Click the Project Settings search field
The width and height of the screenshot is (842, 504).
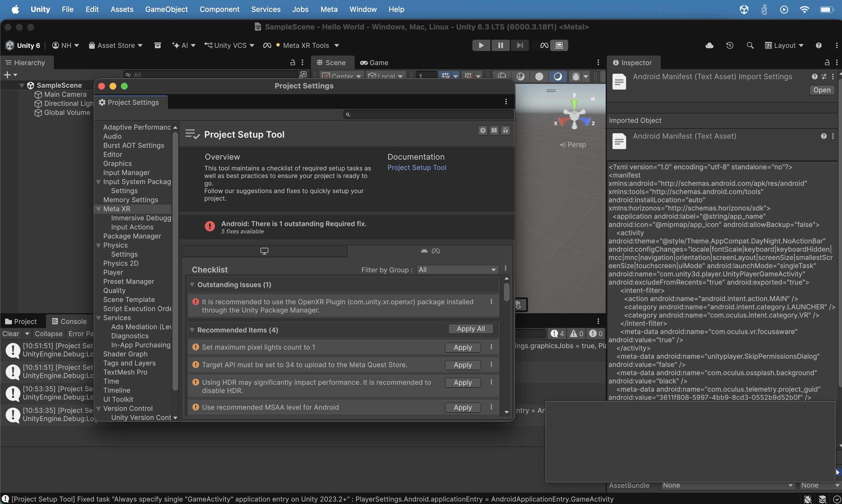click(x=428, y=115)
